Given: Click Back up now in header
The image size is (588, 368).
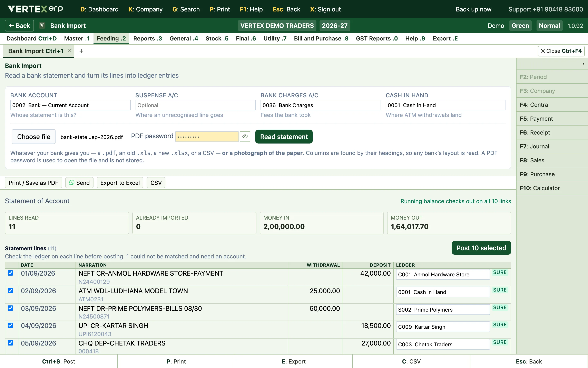Looking at the screenshot, I should click(473, 9).
